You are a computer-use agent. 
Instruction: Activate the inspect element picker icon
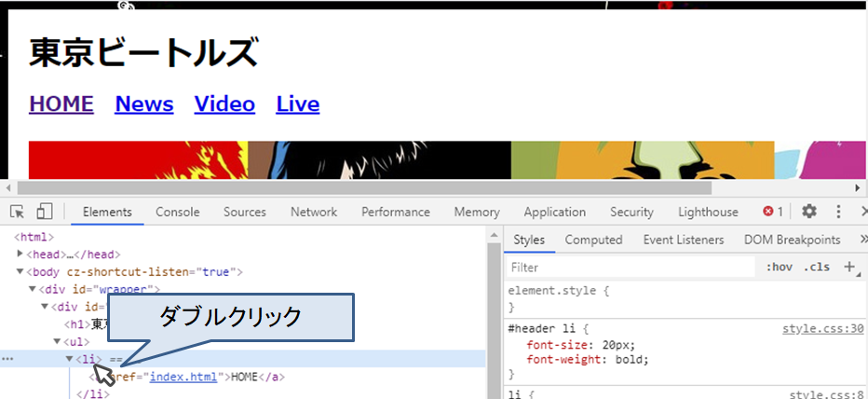pyautogui.click(x=17, y=212)
